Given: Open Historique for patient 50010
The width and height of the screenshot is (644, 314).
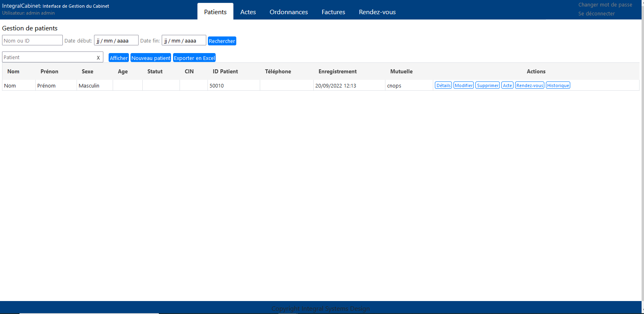Looking at the screenshot, I should (558, 85).
